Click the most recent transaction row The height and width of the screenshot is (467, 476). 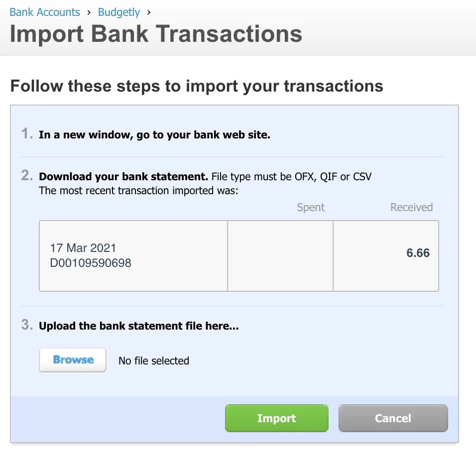coord(239,255)
